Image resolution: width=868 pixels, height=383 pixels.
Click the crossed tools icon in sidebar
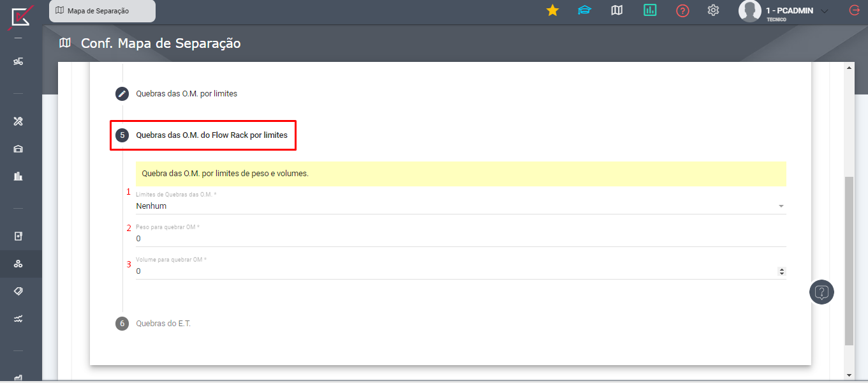(x=18, y=121)
